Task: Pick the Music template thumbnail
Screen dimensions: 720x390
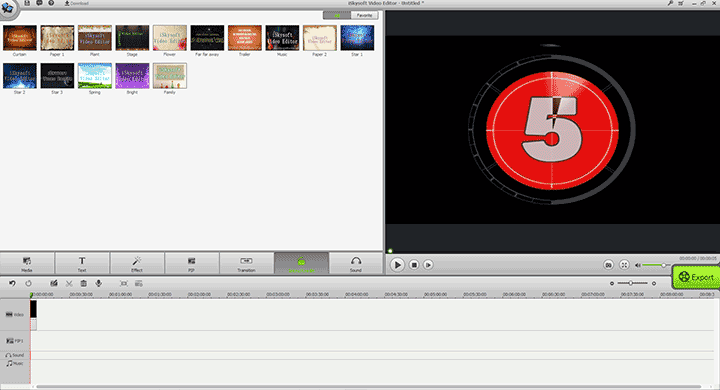Action: (x=282, y=38)
